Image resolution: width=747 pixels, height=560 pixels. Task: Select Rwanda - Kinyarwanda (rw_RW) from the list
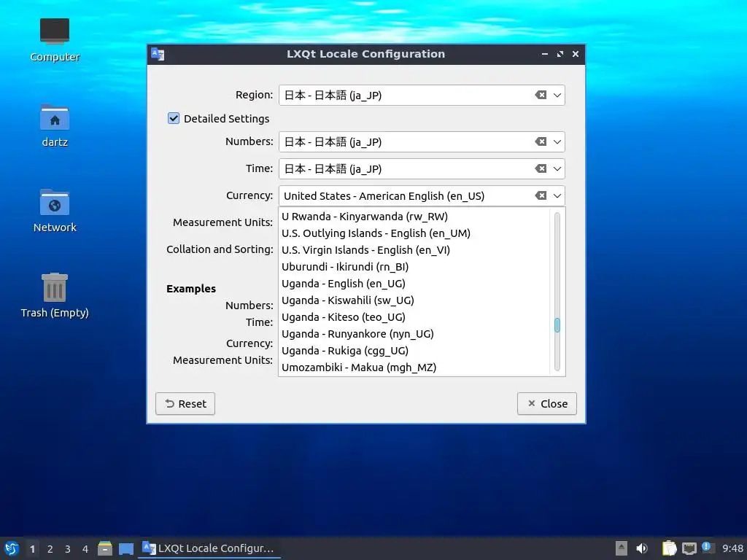click(414, 216)
